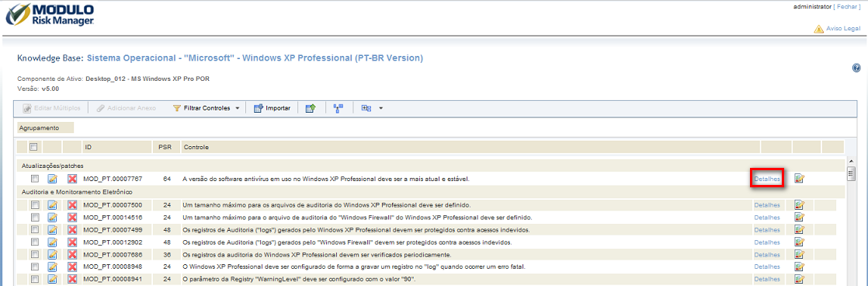Select checkbox of MOD_PT.00007500
This screenshot has width=868, height=286.
click(x=35, y=205)
